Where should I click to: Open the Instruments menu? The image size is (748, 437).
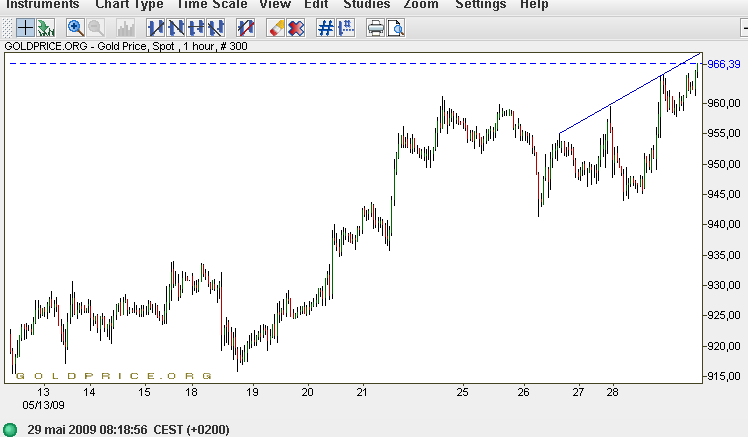(43, 5)
